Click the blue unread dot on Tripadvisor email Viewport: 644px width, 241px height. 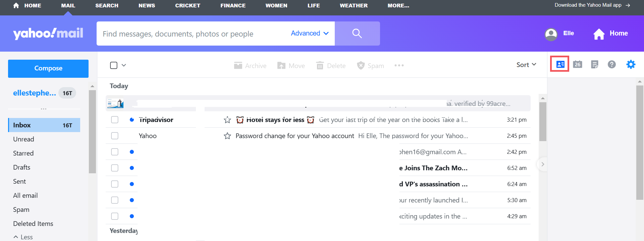(132, 120)
